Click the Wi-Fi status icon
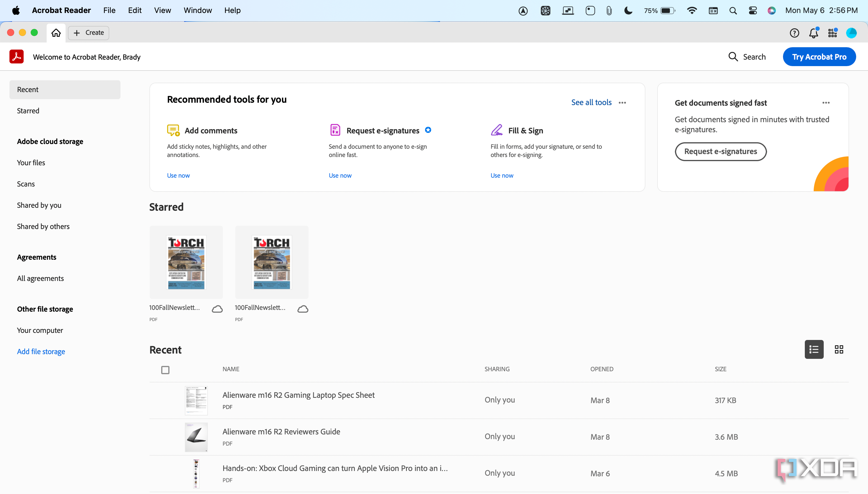 [x=691, y=11]
